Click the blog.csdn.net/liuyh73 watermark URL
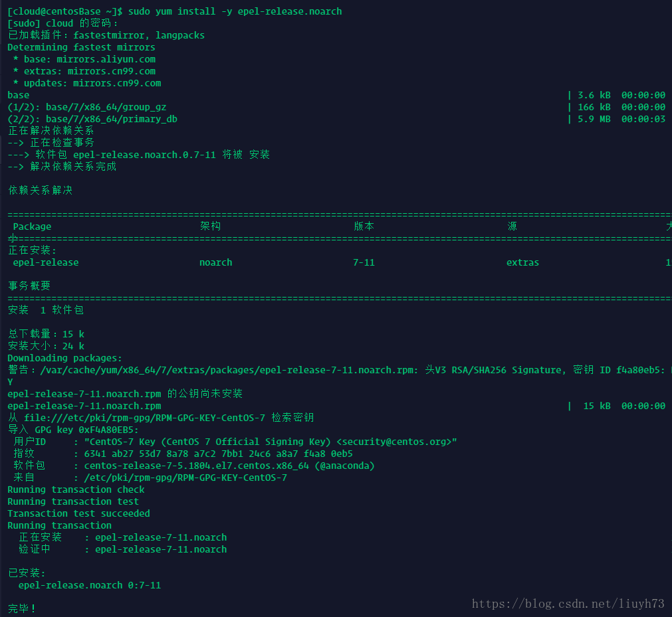Screen dimensions: 672x617 point(568,604)
